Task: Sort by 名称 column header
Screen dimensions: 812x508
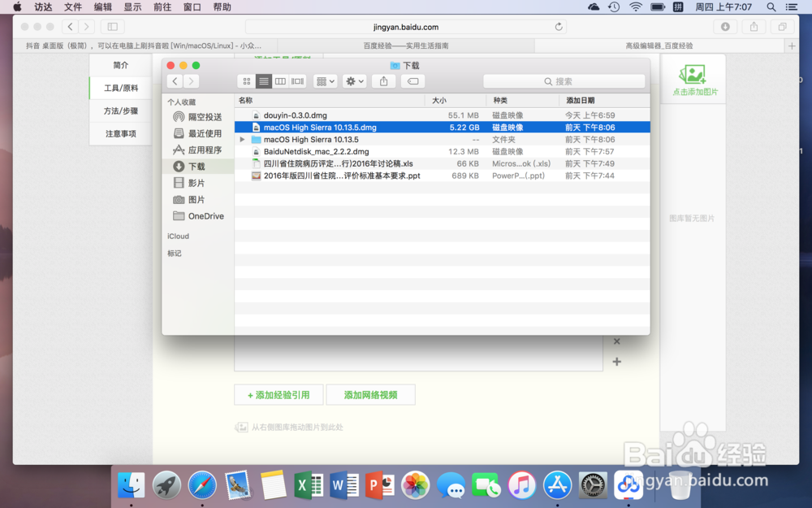Action: click(330, 100)
